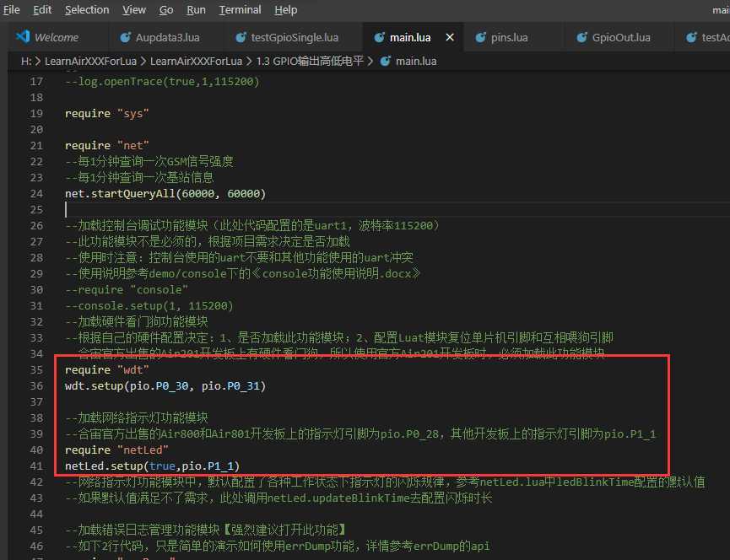Screen dimensions: 730x560
Task: Click the Lua icon in the breadcrumb
Action: 385,61
